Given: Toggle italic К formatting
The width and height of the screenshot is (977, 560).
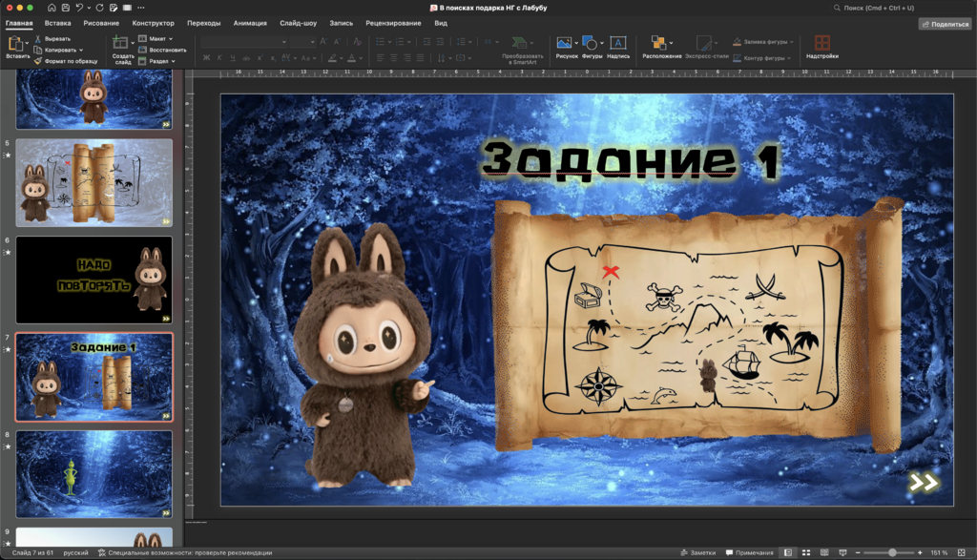Looking at the screenshot, I should pyautogui.click(x=219, y=58).
